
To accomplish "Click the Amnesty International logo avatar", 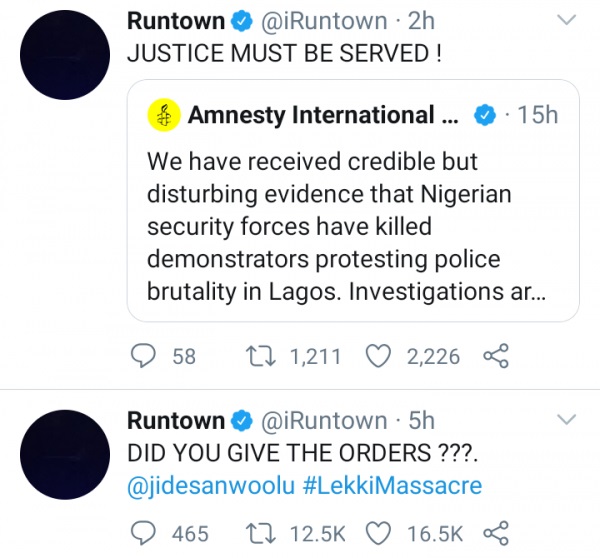I will [x=164, y=116].
